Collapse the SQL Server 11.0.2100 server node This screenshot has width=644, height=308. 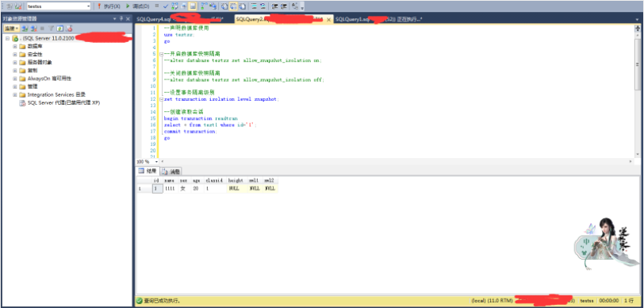(x=7, y=38)
